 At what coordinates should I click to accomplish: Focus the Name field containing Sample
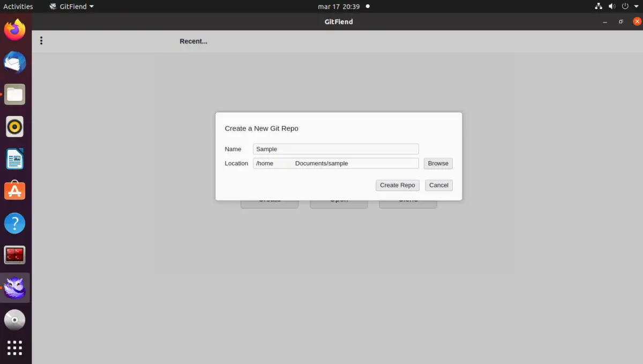click(336, 149)
